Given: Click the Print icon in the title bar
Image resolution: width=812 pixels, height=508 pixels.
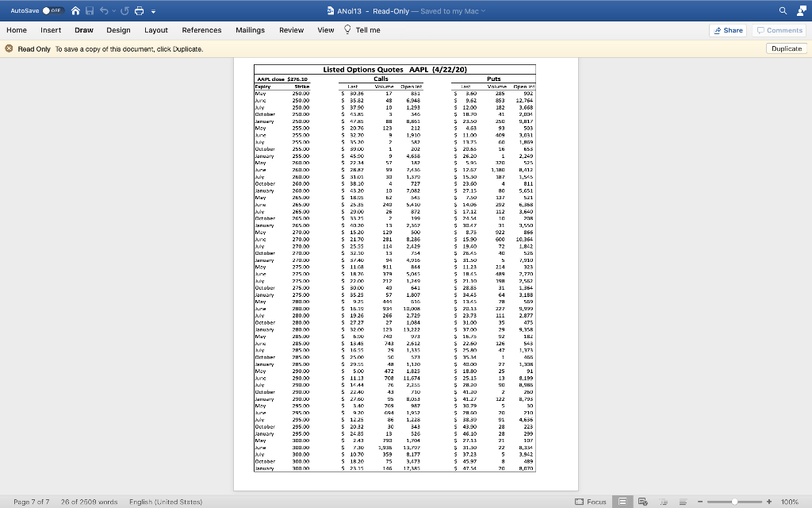Looking at the screenshot, I should pos(140,10).
